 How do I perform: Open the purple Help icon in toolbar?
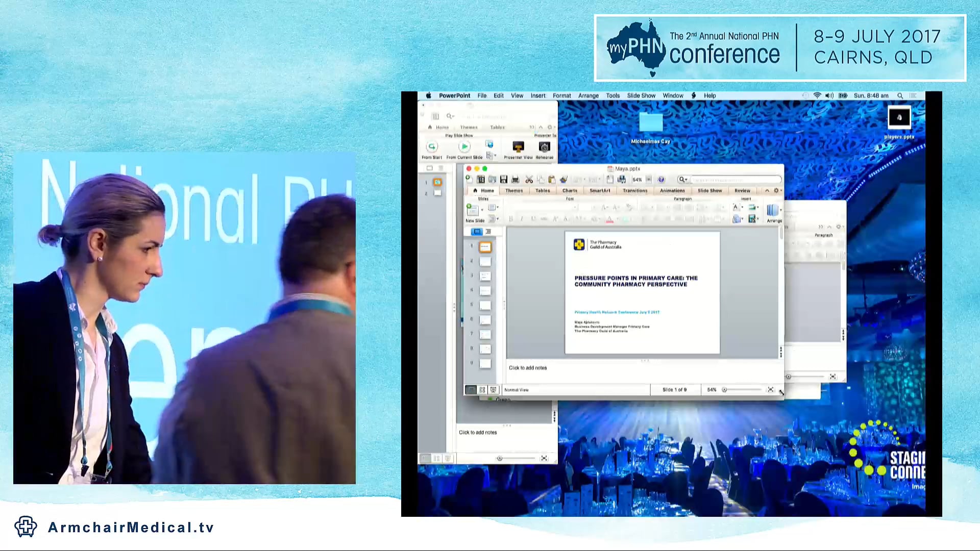point(661,180)
